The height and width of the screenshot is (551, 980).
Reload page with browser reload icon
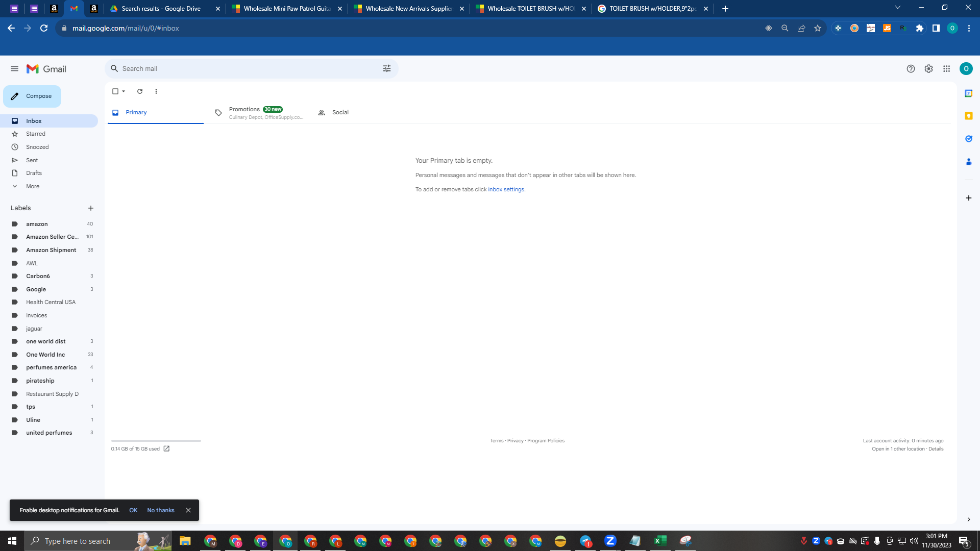44,28
